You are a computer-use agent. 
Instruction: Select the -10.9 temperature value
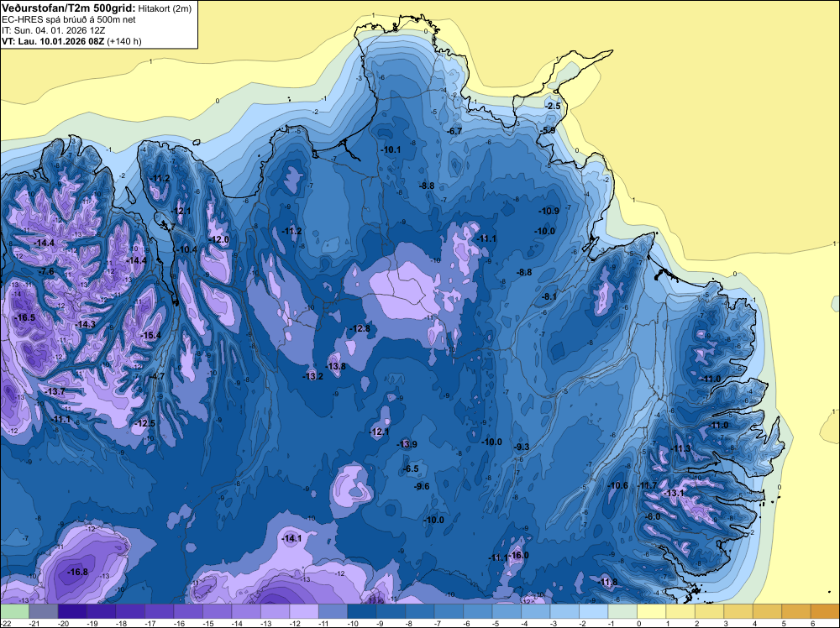coord(549,211)
